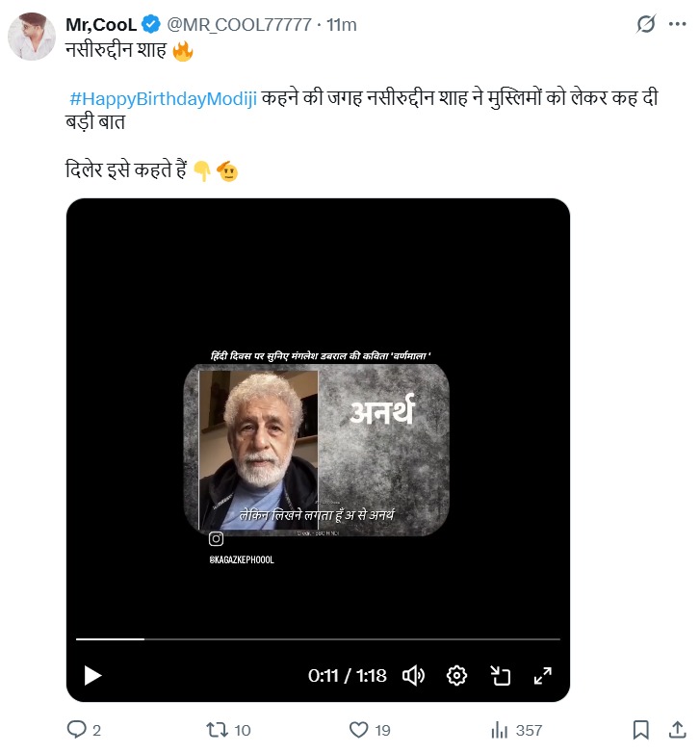Click the Grok circle-slash icon

[647, 23]
